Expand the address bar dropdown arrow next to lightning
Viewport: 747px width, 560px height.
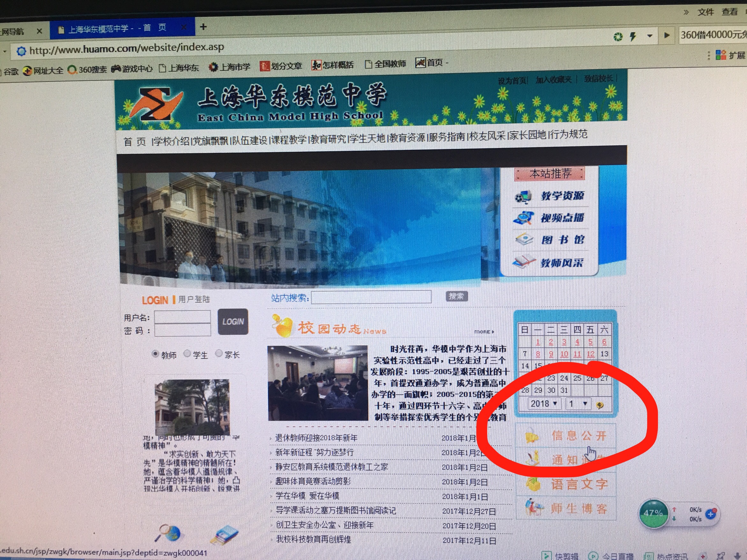649,36
